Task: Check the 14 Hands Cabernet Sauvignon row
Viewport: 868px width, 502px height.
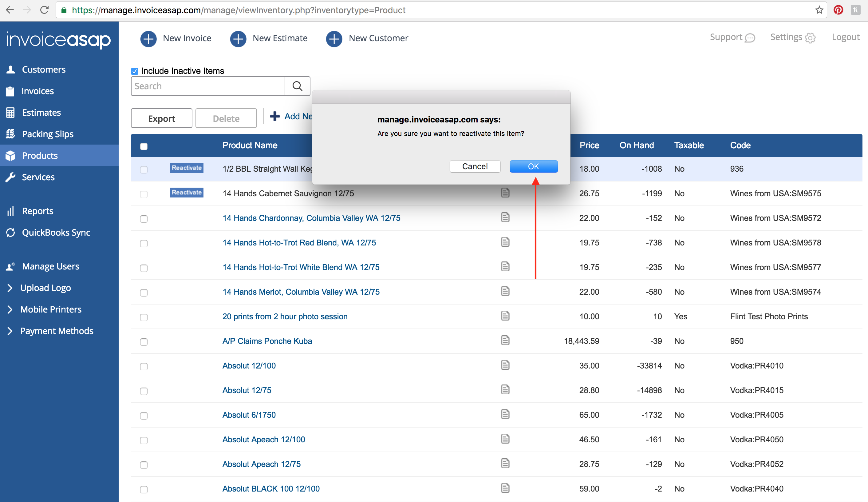Action: pyautogui.click(x=144, y=194)
